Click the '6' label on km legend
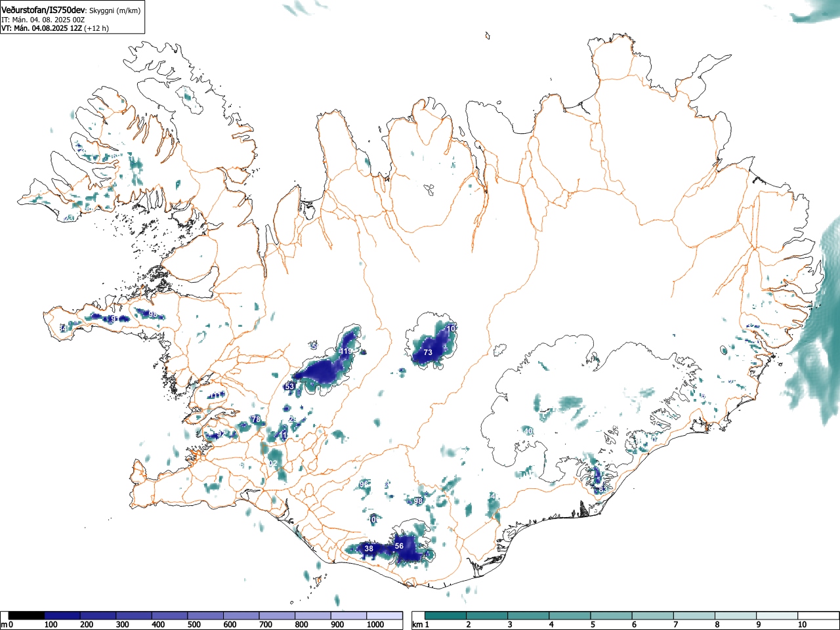Image resolution: width=840 pixels, height=630 pixels. (x=634, y=625)
